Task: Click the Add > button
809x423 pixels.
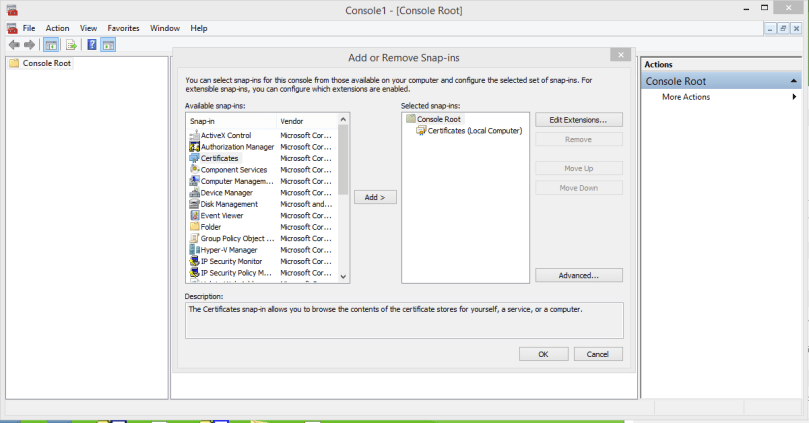Action: tap(375, 197)
